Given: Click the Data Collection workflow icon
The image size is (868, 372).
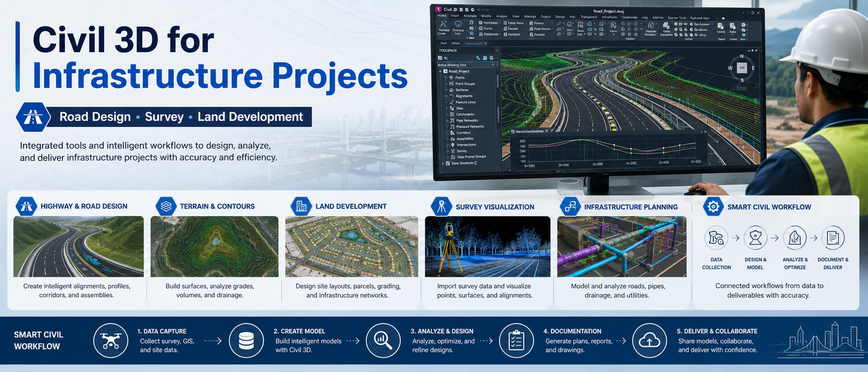Looking at the screenshot, I should pos(716,238).
